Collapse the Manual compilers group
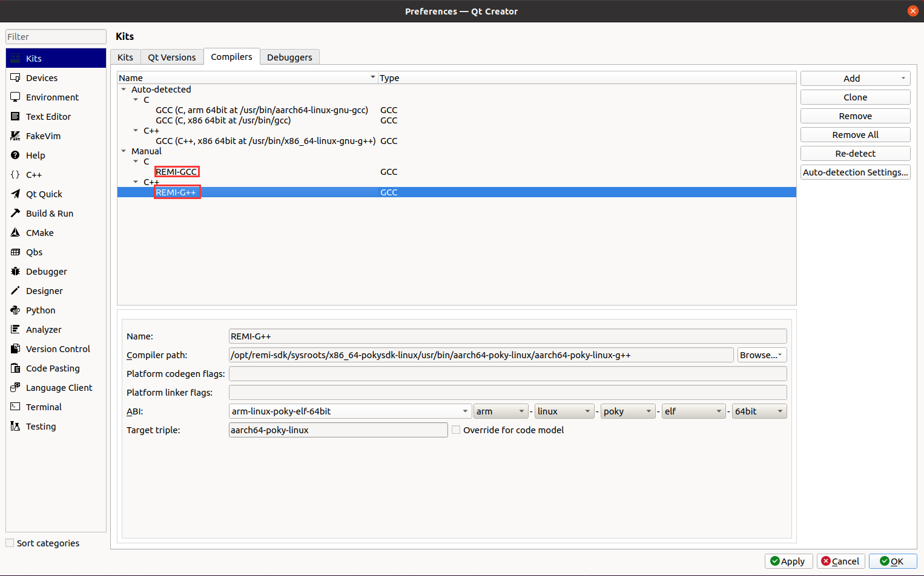 click(x=124, y=151)
